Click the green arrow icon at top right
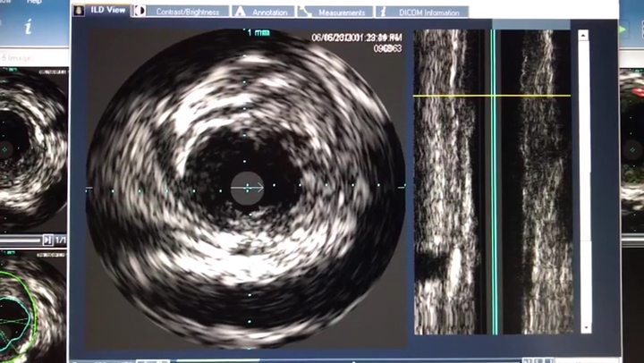Viewport: 644px width, 363px height. point(623,28)
